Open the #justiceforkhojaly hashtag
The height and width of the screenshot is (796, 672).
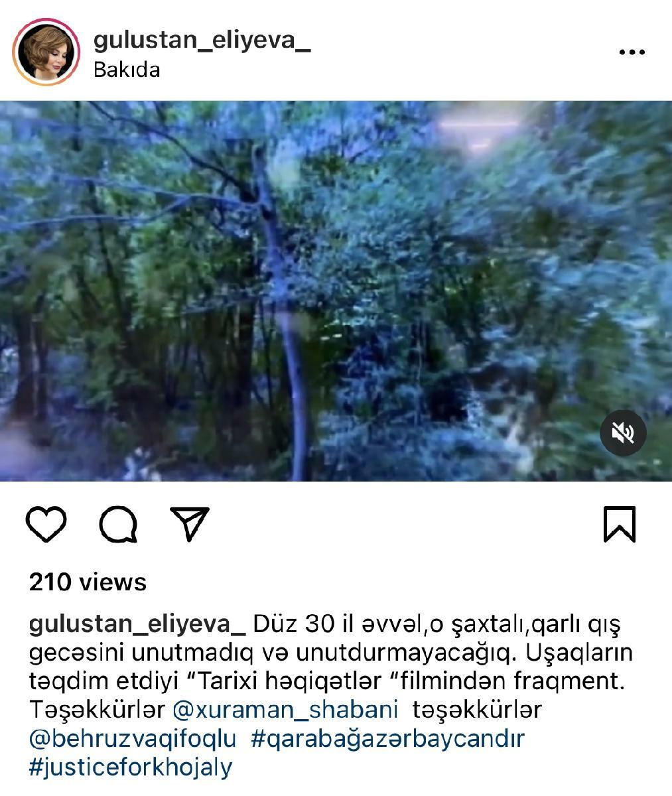tap(131, 767)
